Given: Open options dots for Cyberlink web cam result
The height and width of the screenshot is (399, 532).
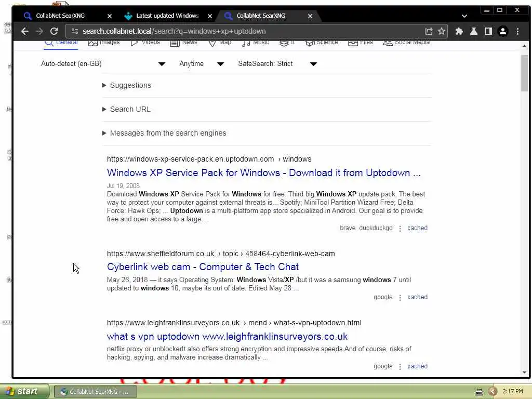Looking at the screenshot, I should point(400,298).
